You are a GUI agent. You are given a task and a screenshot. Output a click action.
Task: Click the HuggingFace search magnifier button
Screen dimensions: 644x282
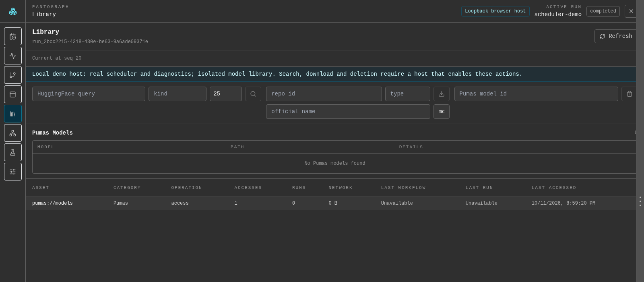(x=253, y=94)
